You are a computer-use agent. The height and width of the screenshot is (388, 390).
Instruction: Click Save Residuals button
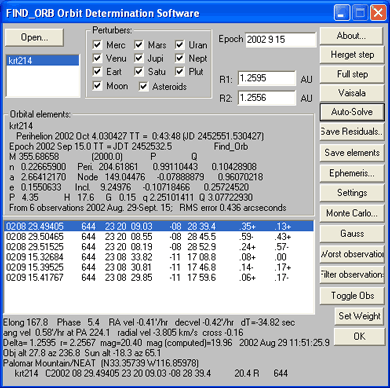351,132
